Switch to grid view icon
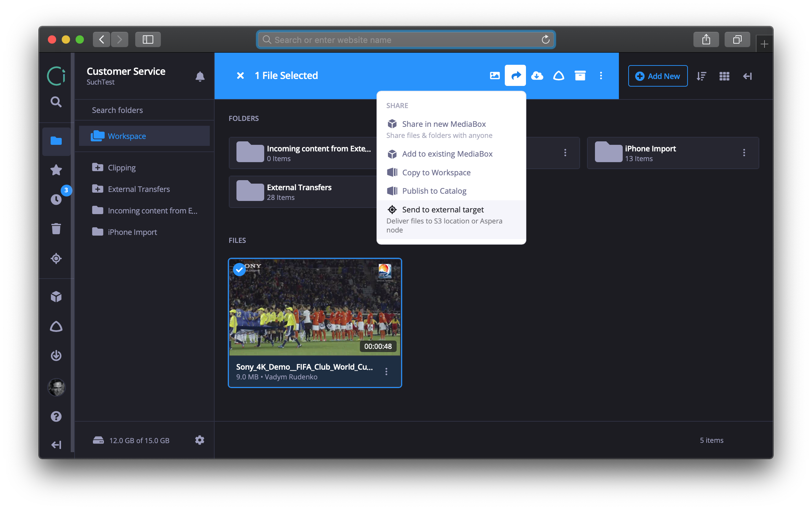This screenshot has height=510, width=812. tap(724, 76)
